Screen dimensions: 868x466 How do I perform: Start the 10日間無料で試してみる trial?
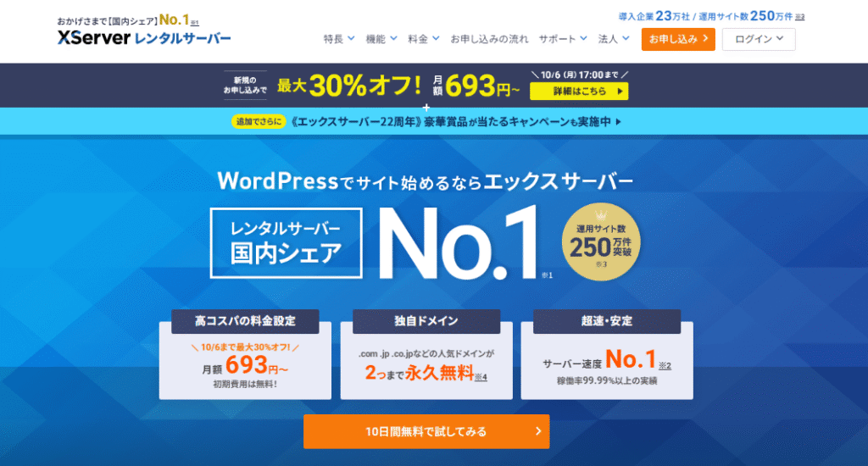[x=426, y=431]
